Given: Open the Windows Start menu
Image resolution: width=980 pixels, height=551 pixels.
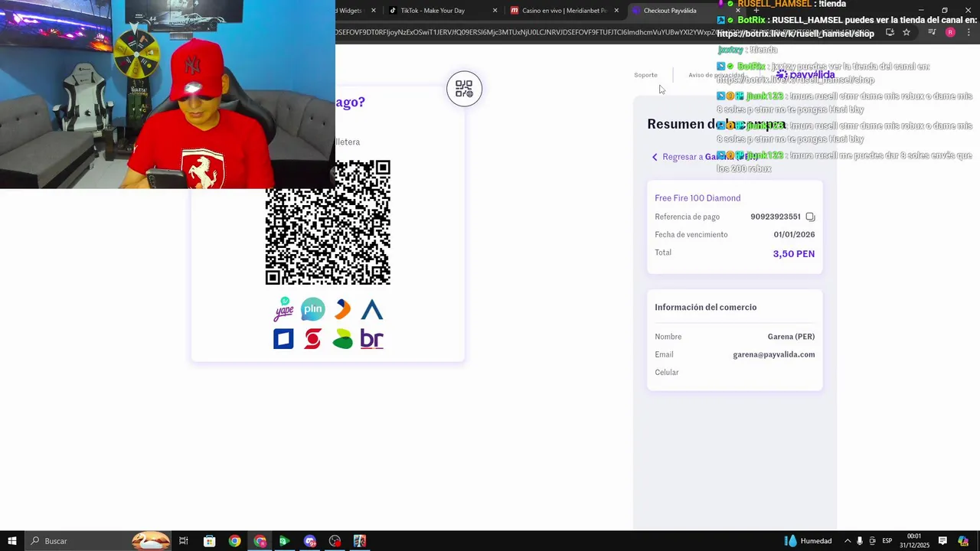Looking at the screenshot, I should pyautogui.click(x=12, y=541).
